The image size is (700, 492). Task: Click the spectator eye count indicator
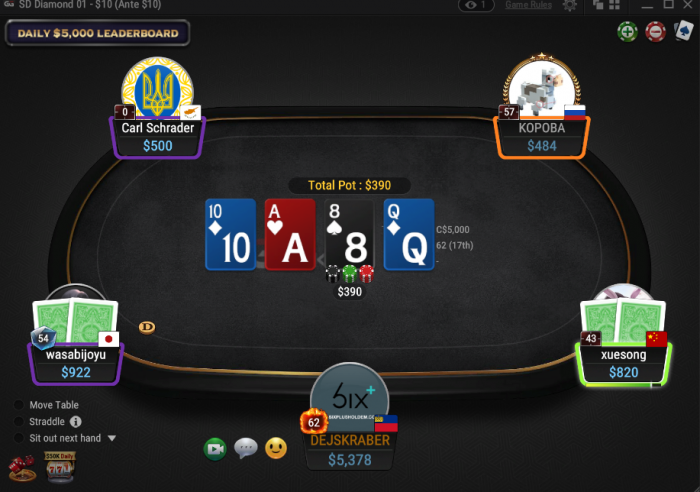(476, 5)
